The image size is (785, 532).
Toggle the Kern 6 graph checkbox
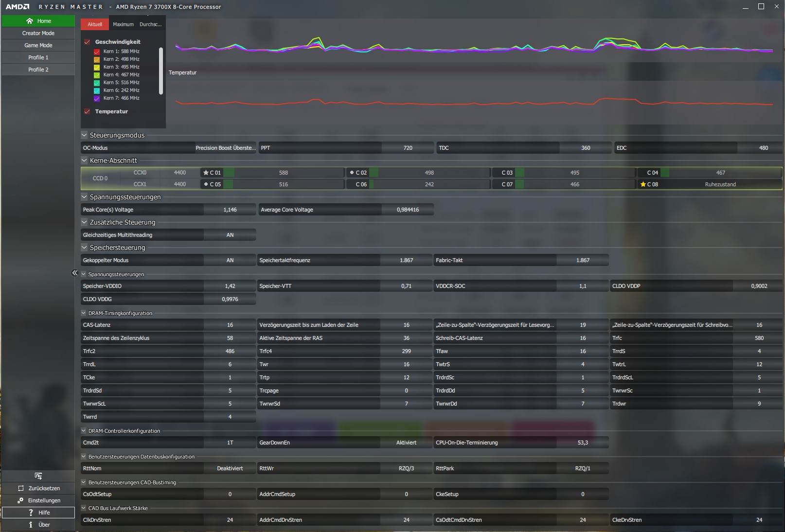point(97,90)
